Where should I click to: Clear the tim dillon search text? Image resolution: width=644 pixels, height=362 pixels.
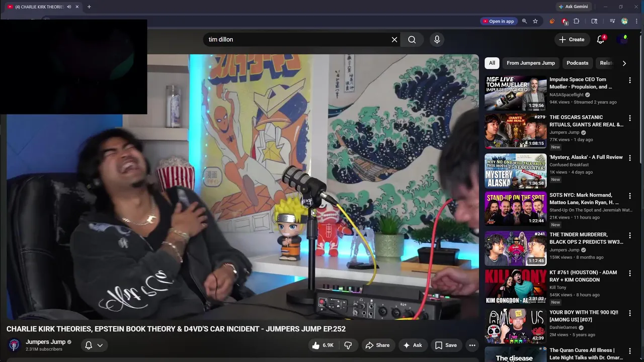click(394, 40)
